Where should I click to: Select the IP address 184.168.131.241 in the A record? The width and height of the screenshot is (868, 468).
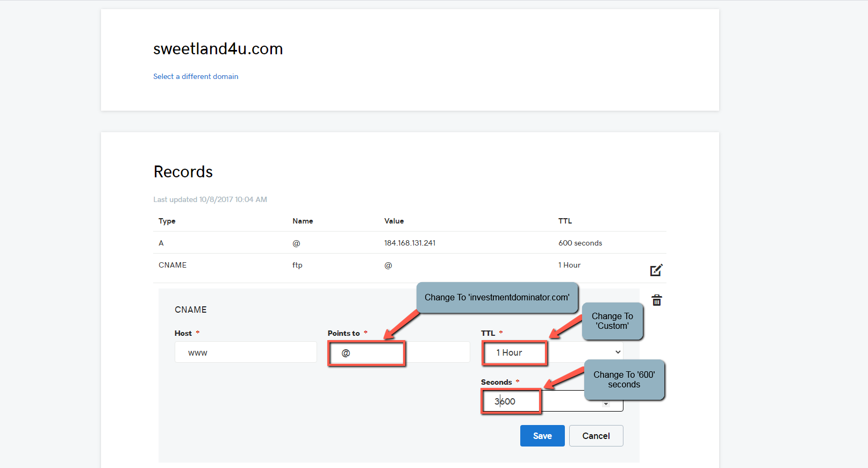(x=410, y=243)
